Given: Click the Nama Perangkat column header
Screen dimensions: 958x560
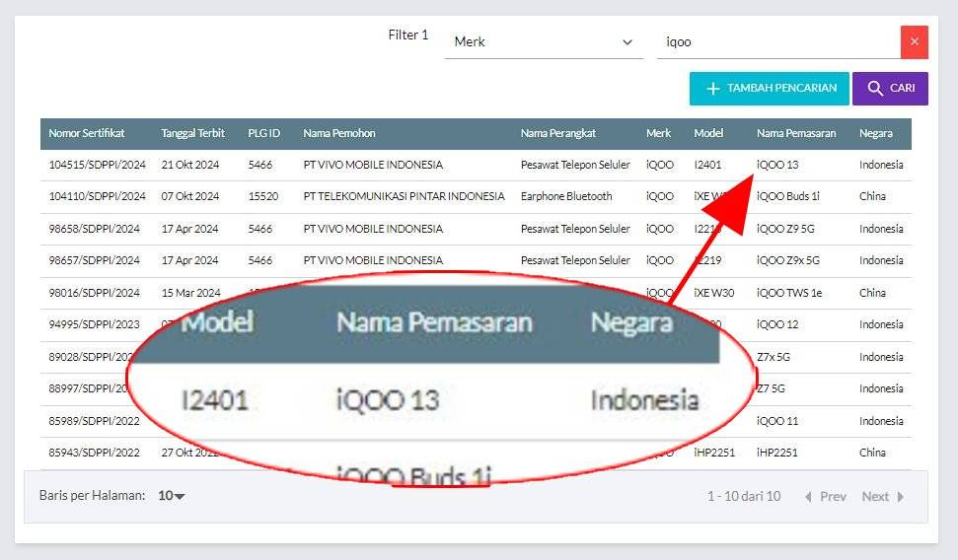Looking at the screenshot, I should pos(557,133).
